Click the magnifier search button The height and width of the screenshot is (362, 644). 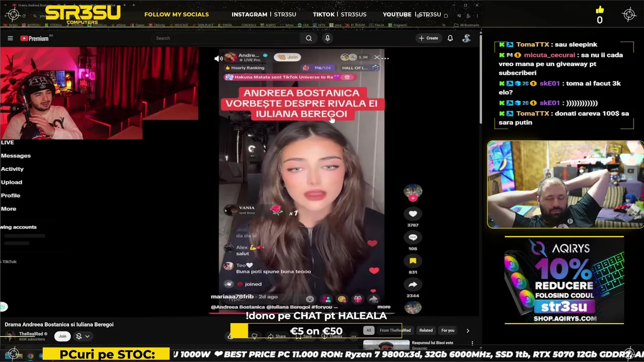309,38
